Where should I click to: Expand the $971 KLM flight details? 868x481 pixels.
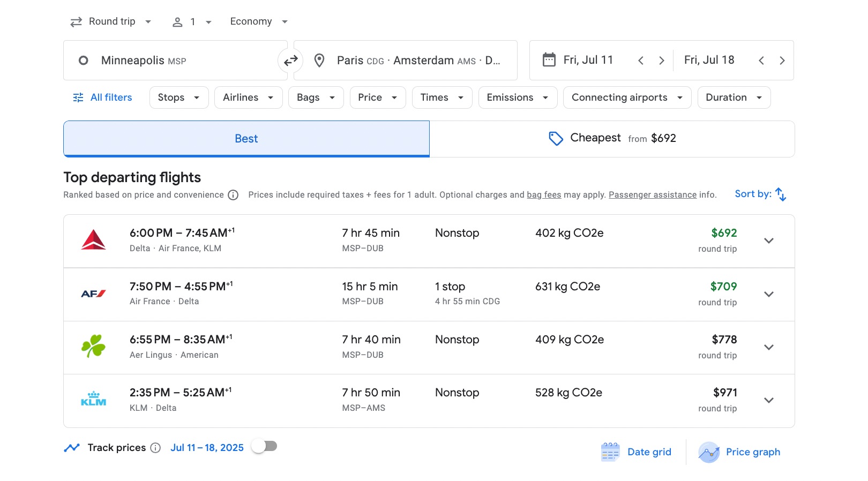[x=769, y=400]
